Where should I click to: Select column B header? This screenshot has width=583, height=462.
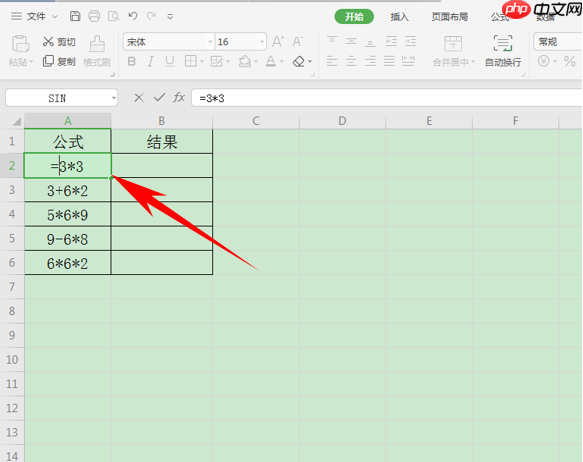161,121
